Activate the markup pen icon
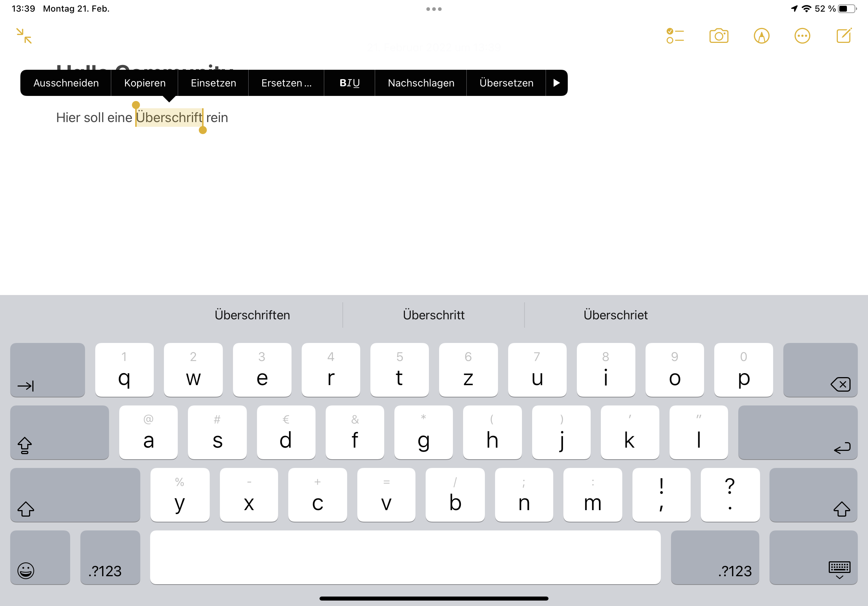868x606 pixels. coord(761,36)
